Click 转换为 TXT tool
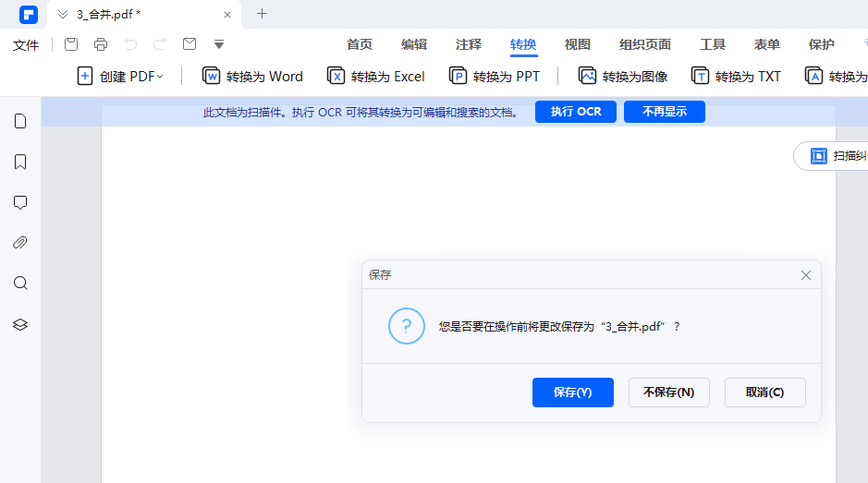Screen dimensions: 868x483 736,77
